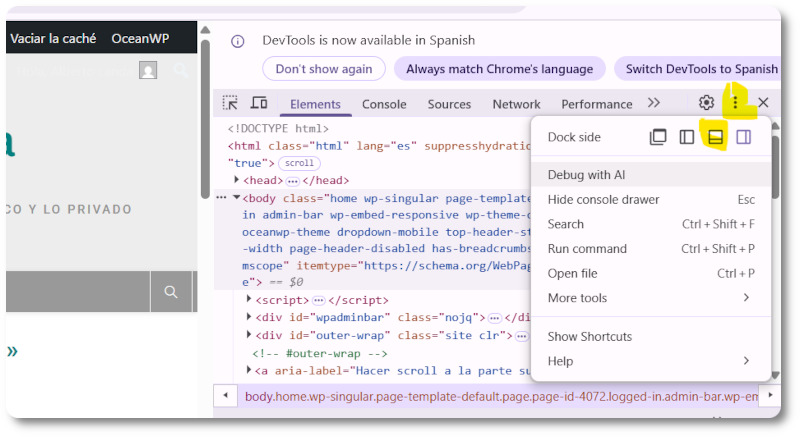The width and height of the screenshot is (800, 437).
Task: Switch to the Console tab
Action: 384,104
